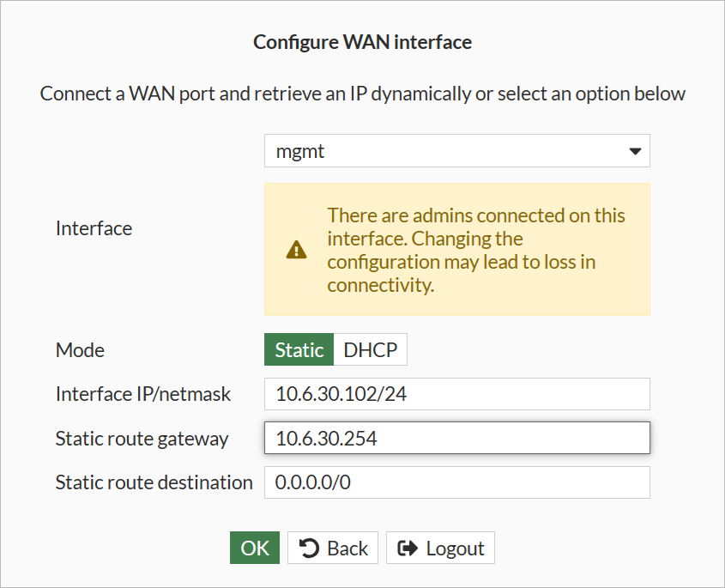This screenshot has width=725, height=588.
Task: Click the Back button label
Action: [347, 549]
